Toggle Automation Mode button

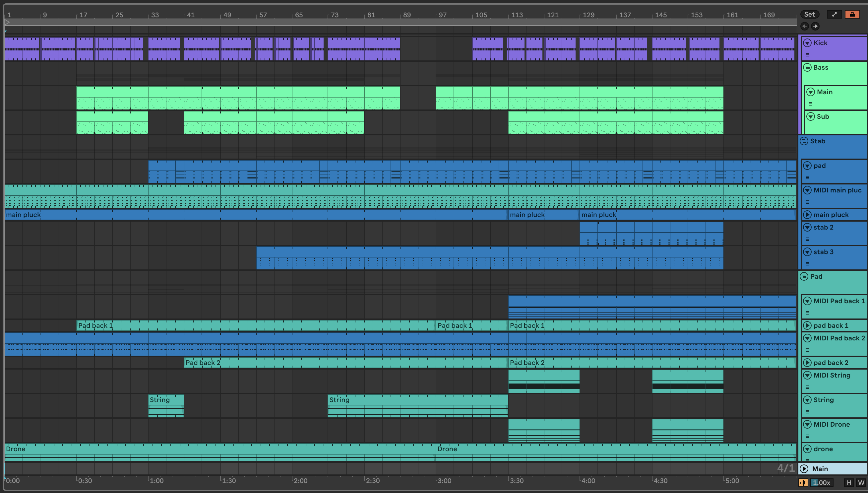[834, 14]
